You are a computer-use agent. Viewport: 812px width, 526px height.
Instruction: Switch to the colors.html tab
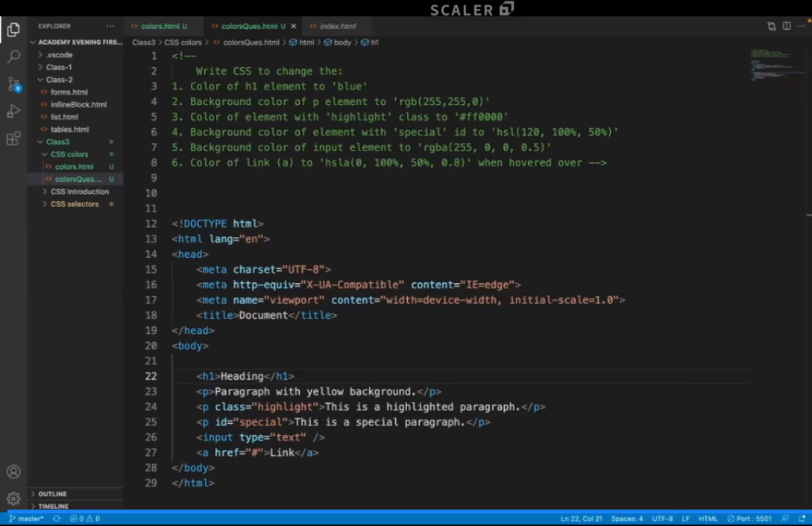click(x=160, y=26)
